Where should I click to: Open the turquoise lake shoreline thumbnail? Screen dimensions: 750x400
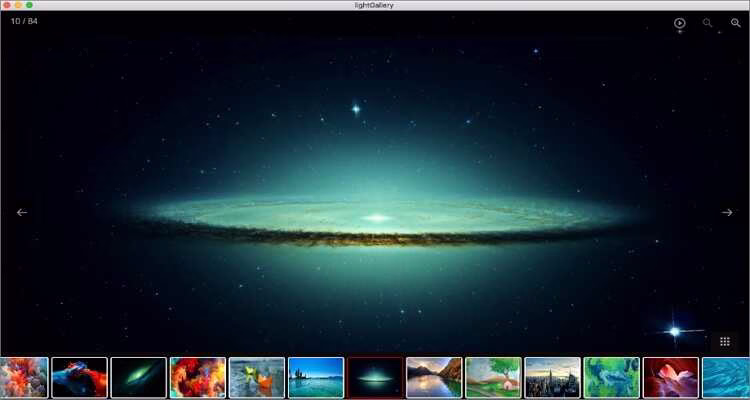316,378
